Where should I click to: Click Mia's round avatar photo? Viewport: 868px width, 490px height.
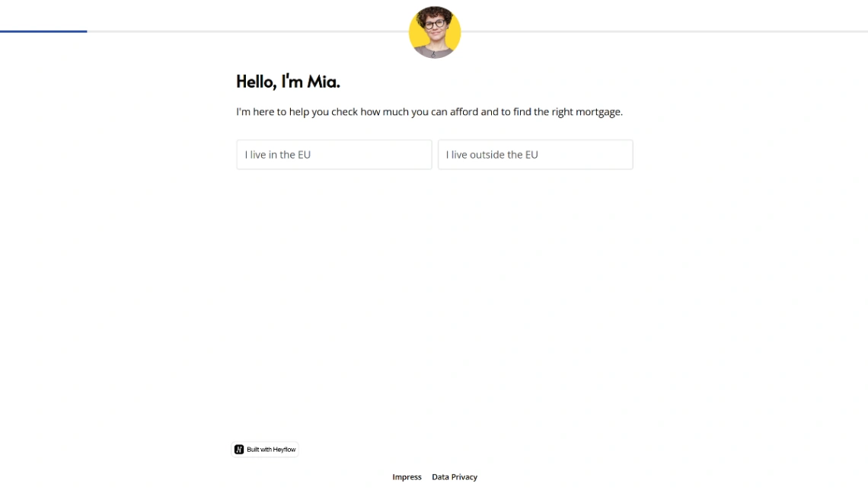click(435, 32)
